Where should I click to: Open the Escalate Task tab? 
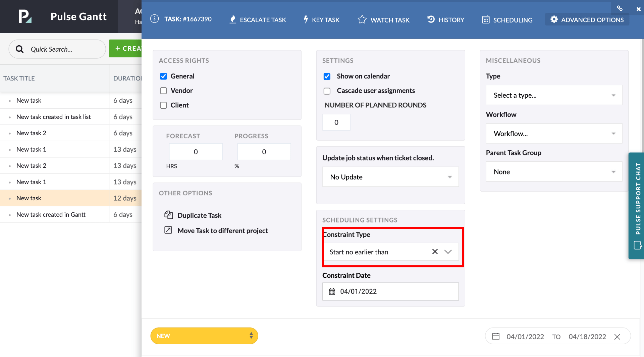click(258, 20)
